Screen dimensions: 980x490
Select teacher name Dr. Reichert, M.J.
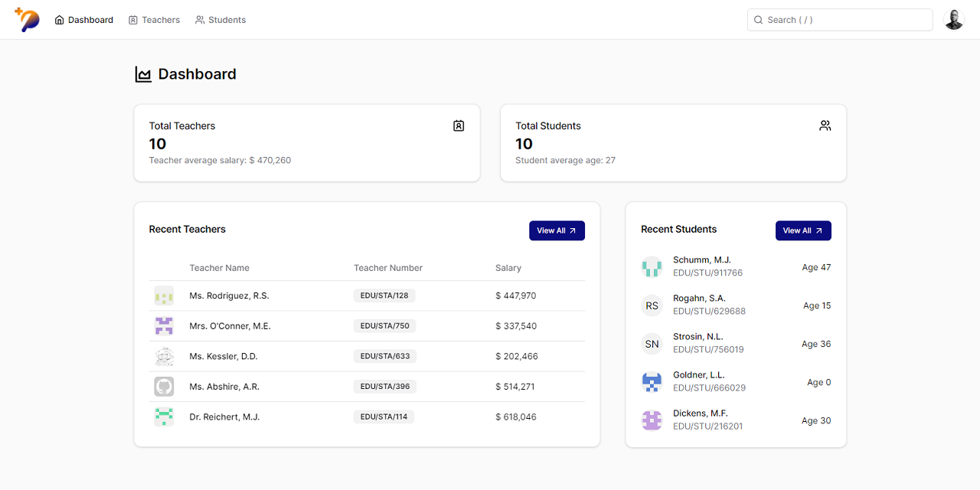tap(224, 417)
